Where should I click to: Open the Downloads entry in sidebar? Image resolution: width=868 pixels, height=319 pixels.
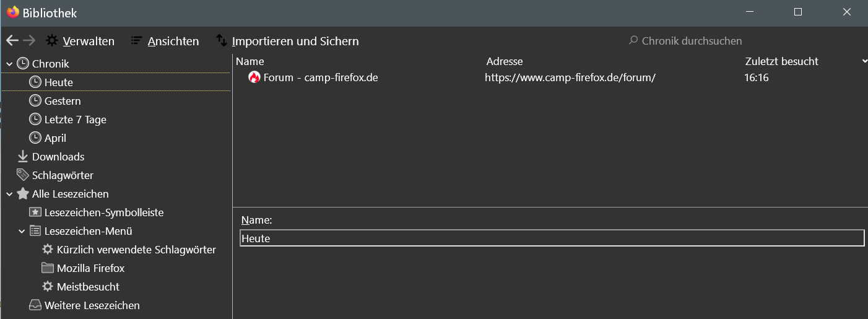[58, 157]
